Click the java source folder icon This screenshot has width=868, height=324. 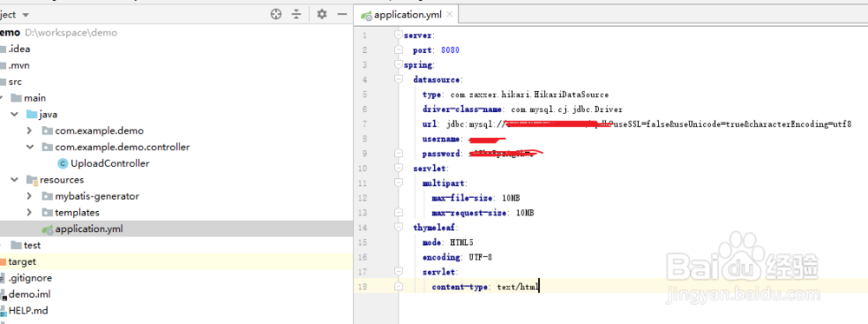coord(31,115)
